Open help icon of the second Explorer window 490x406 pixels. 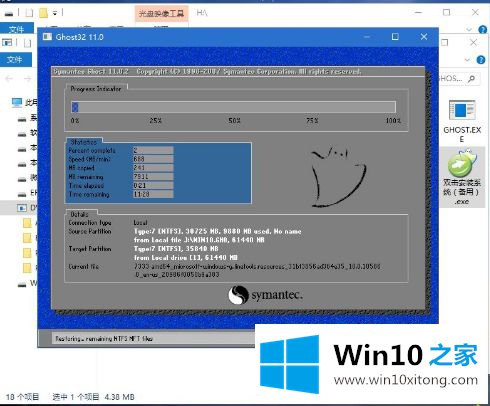[x=481, y=60]
